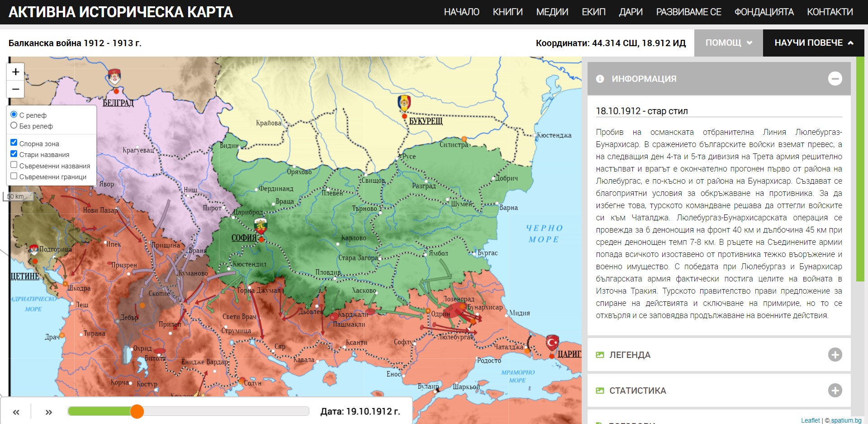
Task: Collapse the ИНФОРМАЦИЯ panel
Action: (835, 79)
